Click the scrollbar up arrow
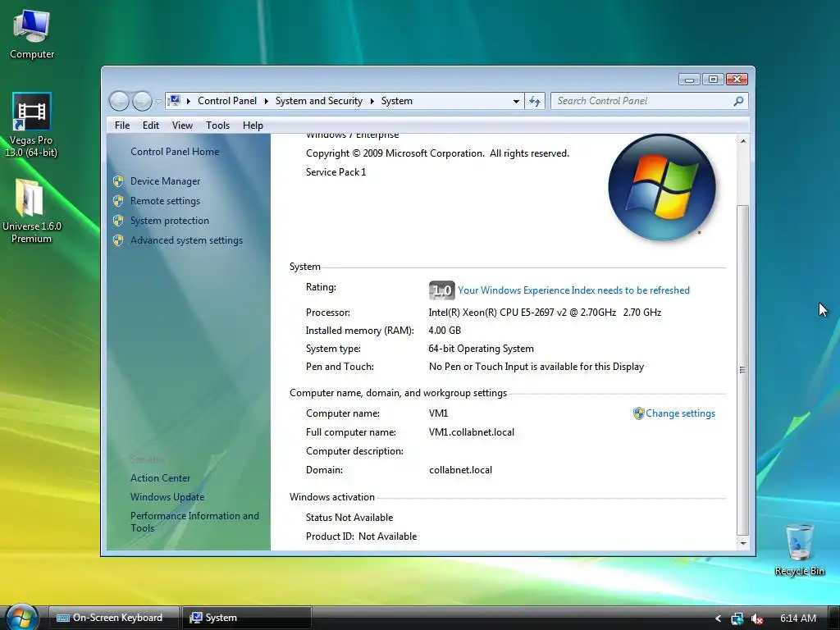This screenshot has width=840, height=630. (742, 141)
